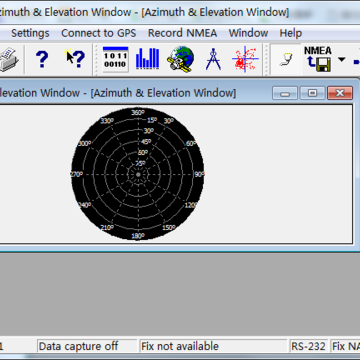Open the Connect to GPS menu
The width and height of the screenshot is (360, 360).
99,33
